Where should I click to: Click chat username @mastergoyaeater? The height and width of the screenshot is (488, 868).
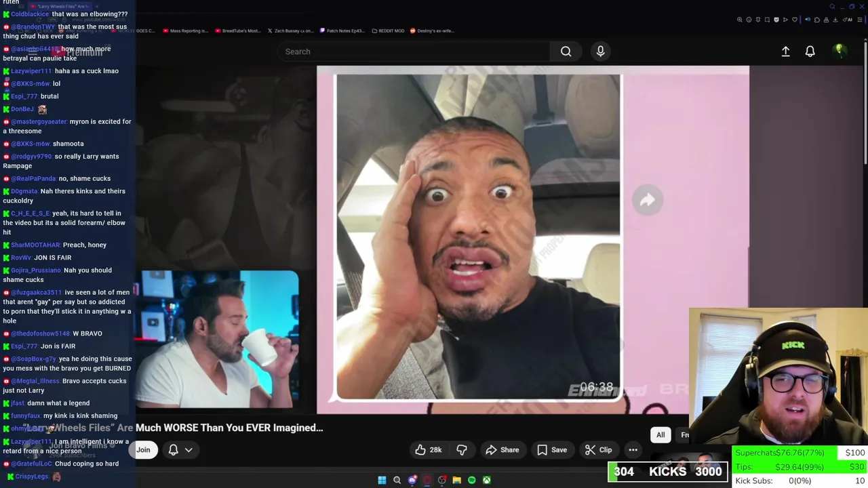tap(39, 122)
